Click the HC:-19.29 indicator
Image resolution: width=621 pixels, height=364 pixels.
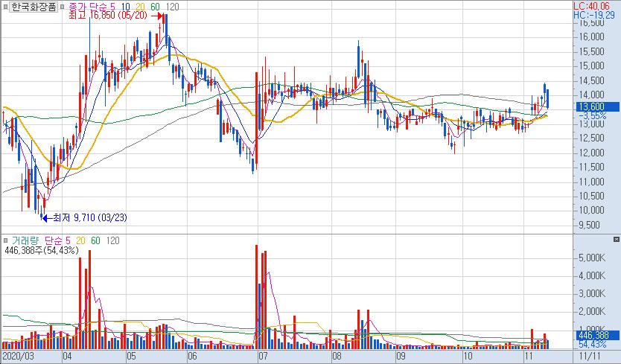coord(593,15)
